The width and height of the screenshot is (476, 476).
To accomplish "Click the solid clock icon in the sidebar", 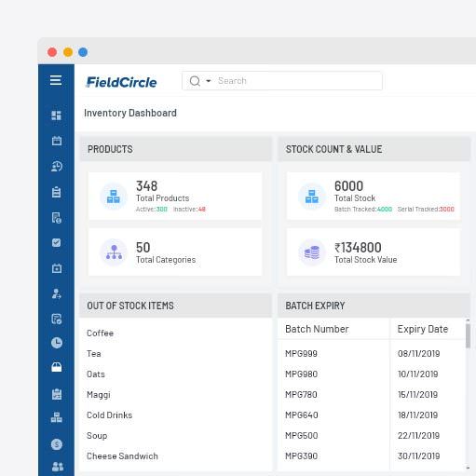I will (x=57, y=343).
